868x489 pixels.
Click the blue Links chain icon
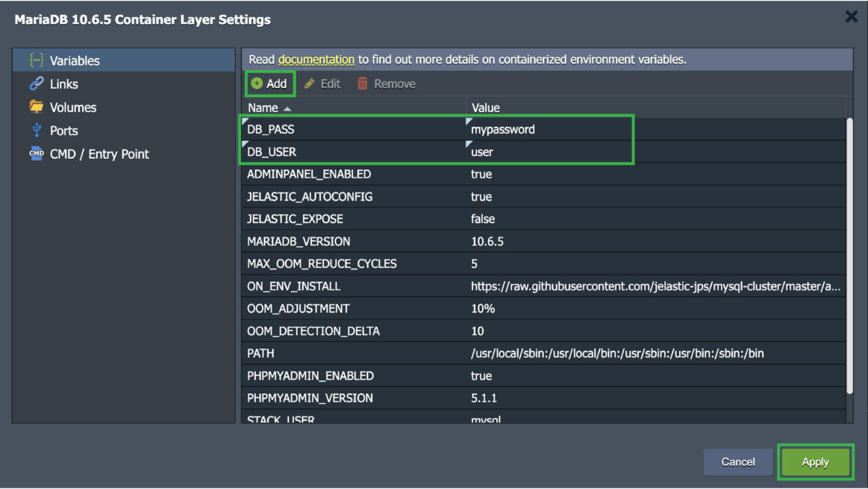click(x=36, y=84)
